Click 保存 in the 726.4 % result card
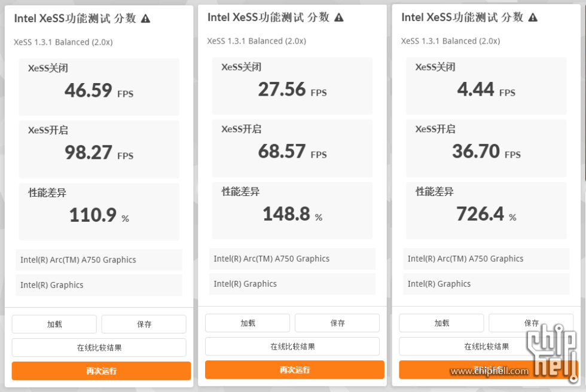The width and height of the screenshot is (586, 392). tap(531, 323)
